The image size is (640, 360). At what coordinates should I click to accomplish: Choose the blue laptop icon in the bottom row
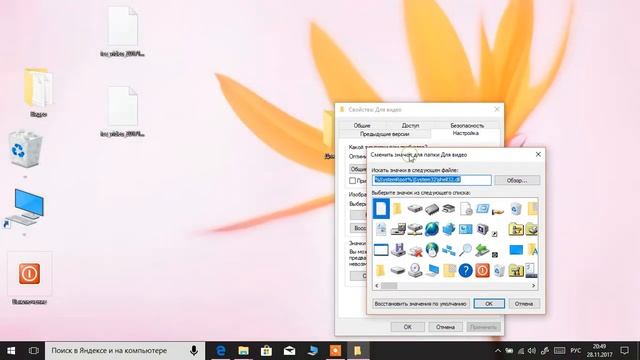[432, 270]
